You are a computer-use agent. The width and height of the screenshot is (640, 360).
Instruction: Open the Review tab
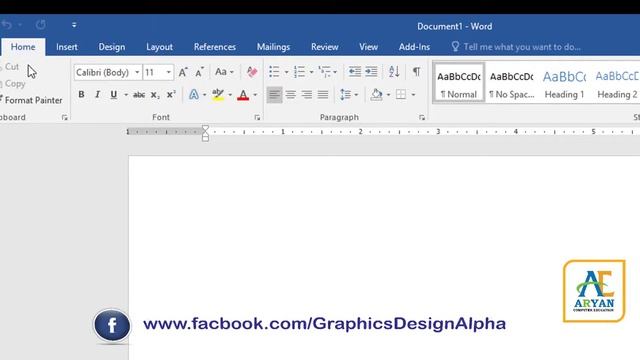[x=324, y=47]
